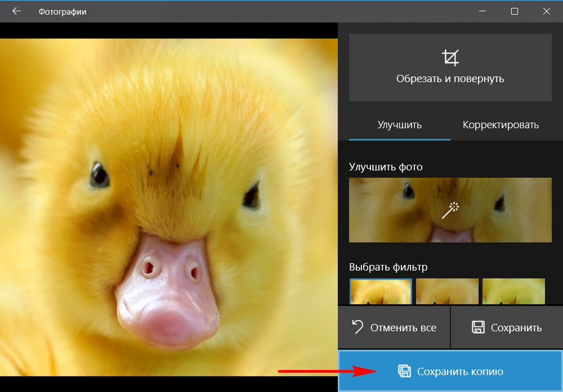
Task: Open Обрезать и повернуть tool
Action: pos(450,67)
